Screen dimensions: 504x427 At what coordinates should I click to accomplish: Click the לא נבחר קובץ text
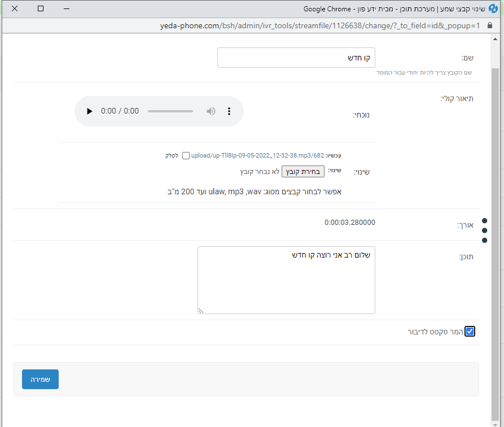click(260, 172)
